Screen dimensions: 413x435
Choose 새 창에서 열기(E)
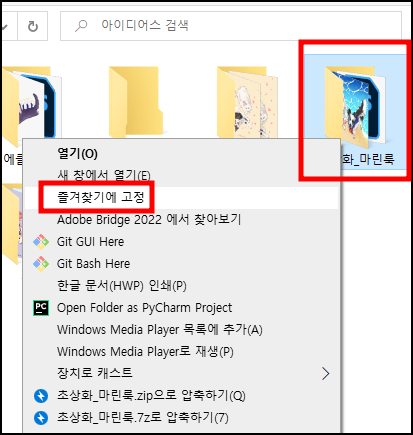[x=182, y=175]
